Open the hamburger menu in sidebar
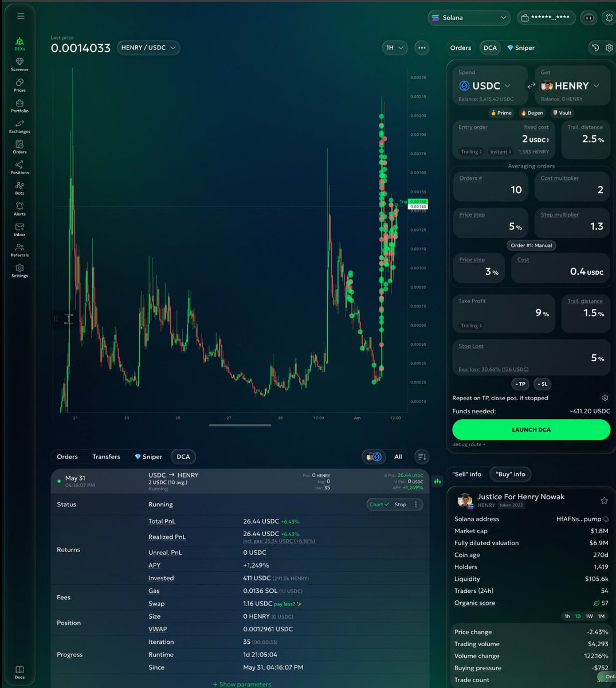616x688 pixels. tap(21, 16)
